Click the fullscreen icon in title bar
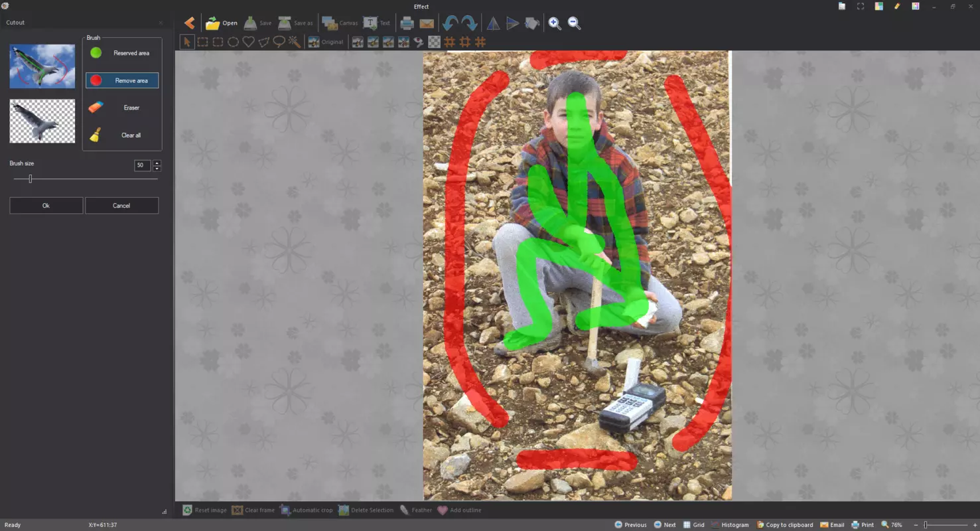 [x=860, y=6]
